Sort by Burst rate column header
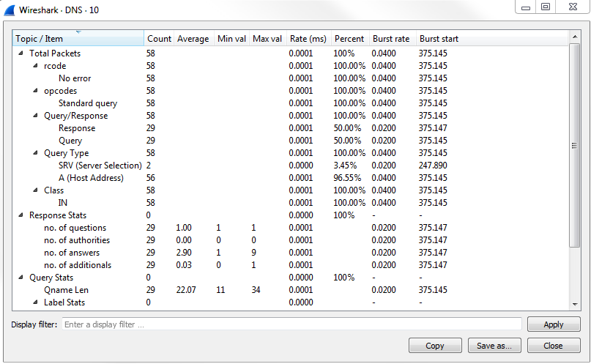 392,38
